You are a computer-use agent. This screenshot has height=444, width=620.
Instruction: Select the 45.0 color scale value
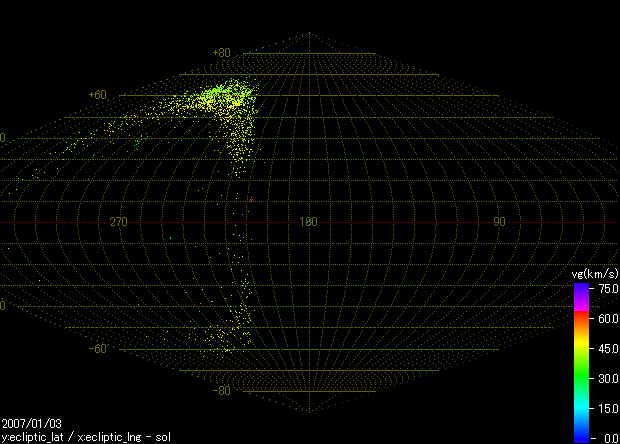(x=607, y=348)
